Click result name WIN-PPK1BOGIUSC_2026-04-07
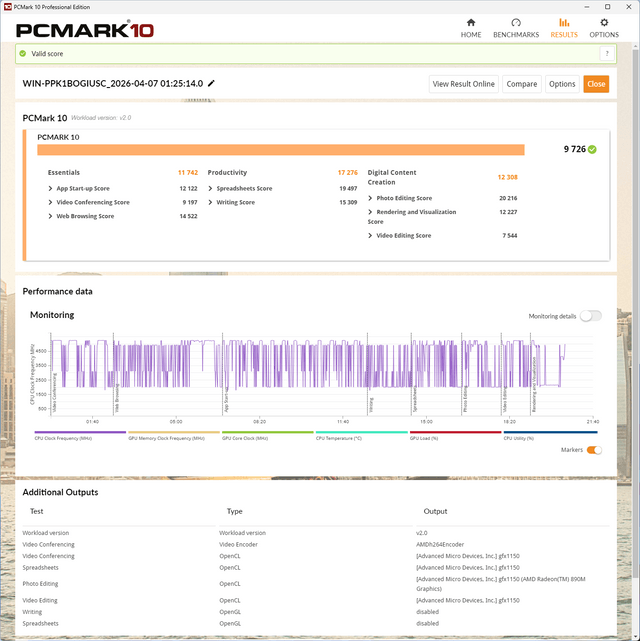Screen dimensions: 640x641 [112, 83]
